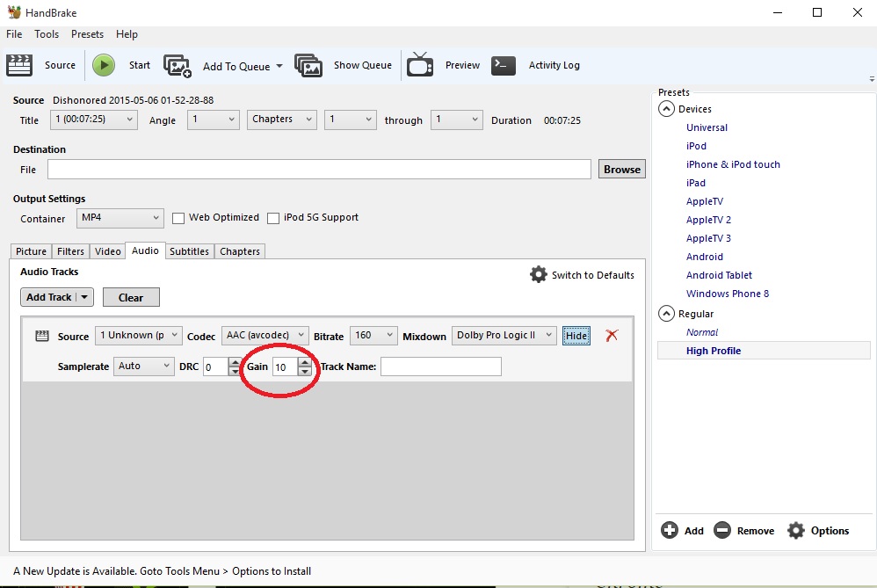Open Source via the clapperboard icon
877x588 pixels.
(x=19, y=65)
